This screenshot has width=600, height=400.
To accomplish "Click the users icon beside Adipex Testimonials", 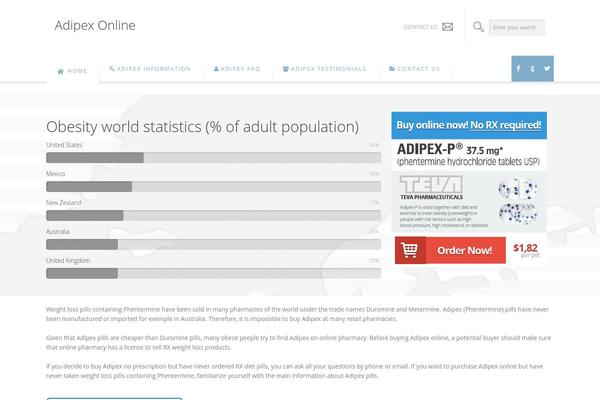I will coord(285,69).
